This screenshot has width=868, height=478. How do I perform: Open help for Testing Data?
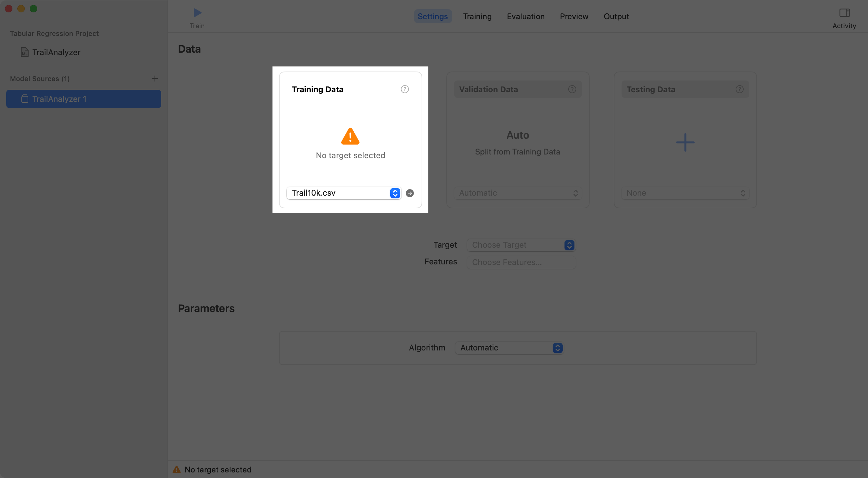click(x=739, y=89)
